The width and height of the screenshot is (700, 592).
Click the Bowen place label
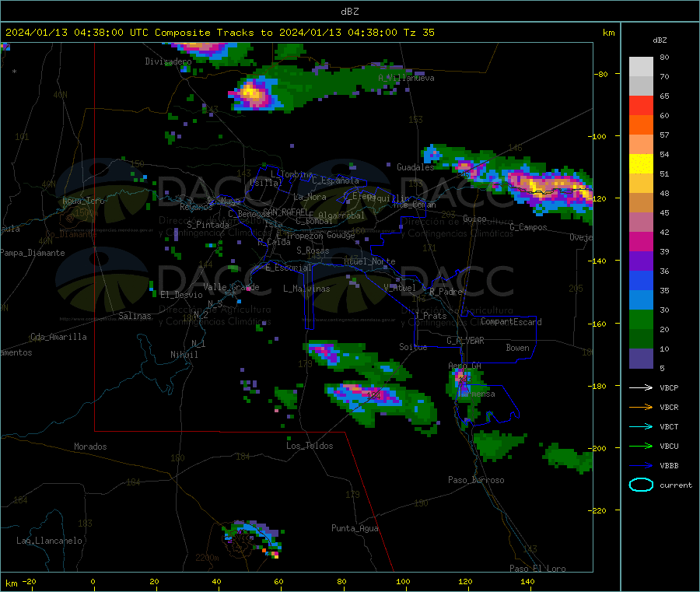click(x=517, y=348)
